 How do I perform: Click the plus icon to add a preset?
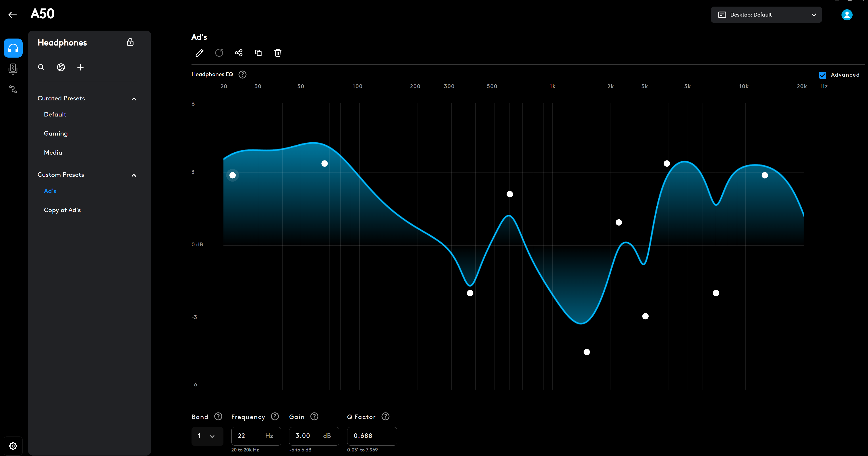(x=80, y=67)
